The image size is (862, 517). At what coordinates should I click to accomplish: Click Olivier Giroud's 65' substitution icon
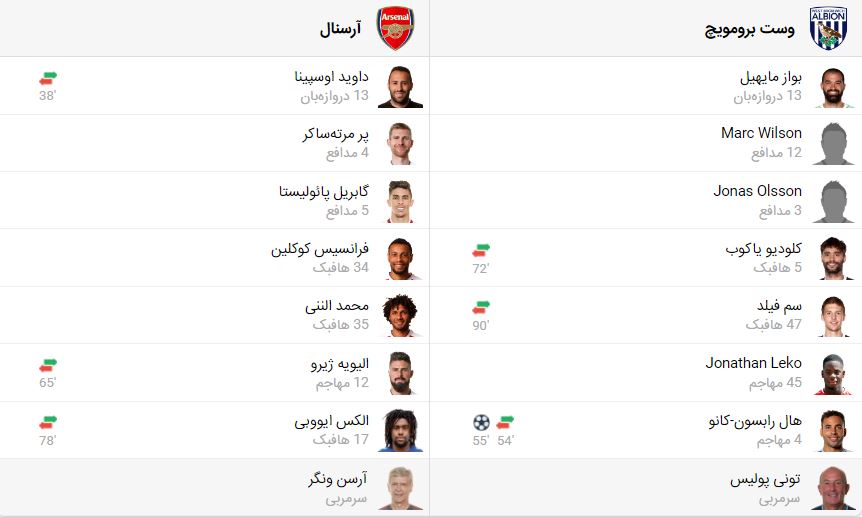point(48,366)
